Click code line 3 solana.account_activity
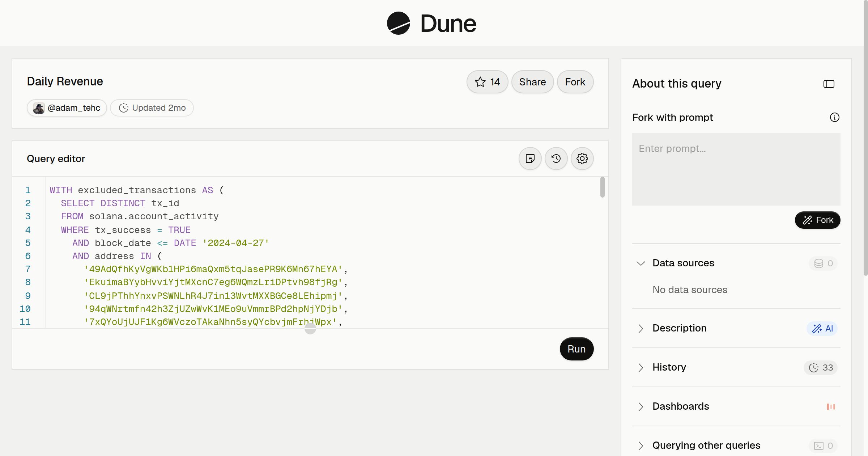This screenshot has width=868, height=456. (154, 216)
